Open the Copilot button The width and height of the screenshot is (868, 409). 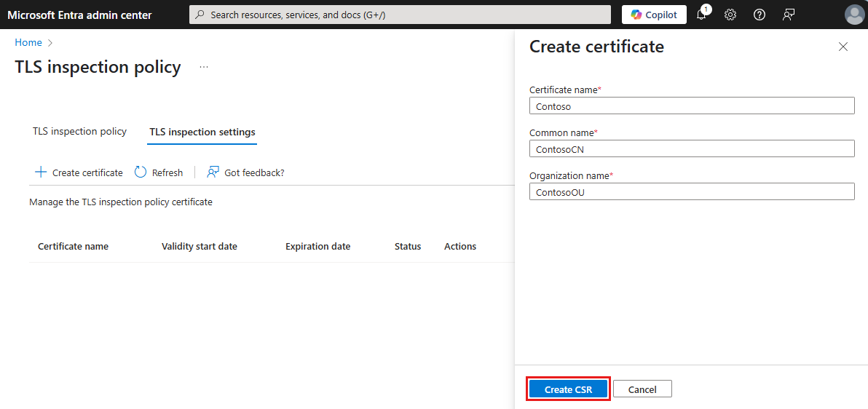654,15
